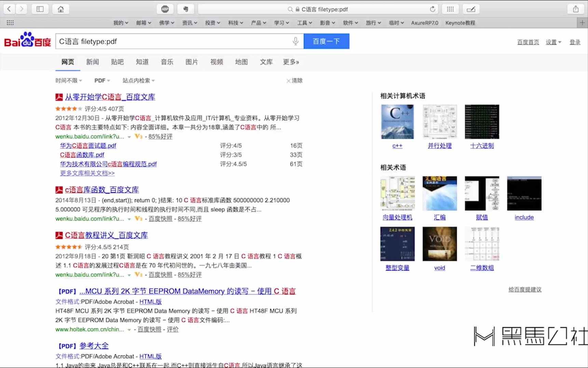Open the 二维数组 thumbnail image
The image size is (588, 368).
pos(482,244)
